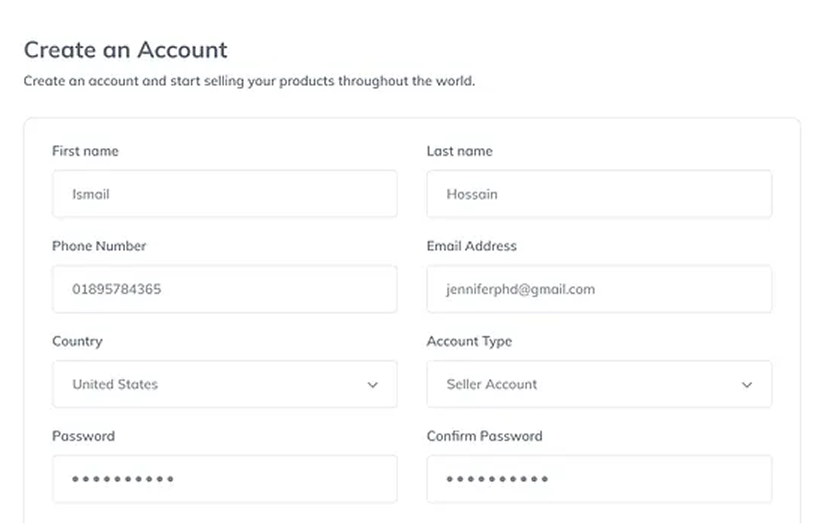
Task: Click the 'Phone Number' label text
Action: click(99, 246)
